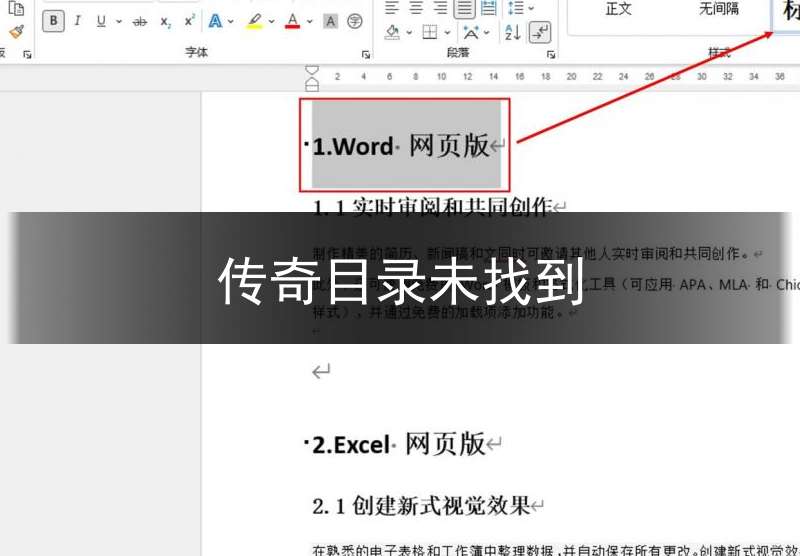Click the hanging indent marker on the ruler
Screen dimensions: 800x556
[x=312, y=83]
